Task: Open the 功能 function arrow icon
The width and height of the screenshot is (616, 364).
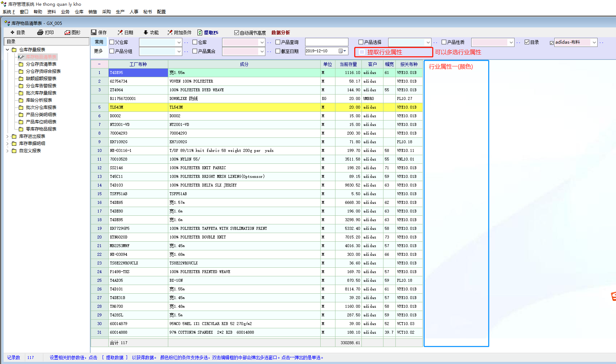Action: click(146, 32)
